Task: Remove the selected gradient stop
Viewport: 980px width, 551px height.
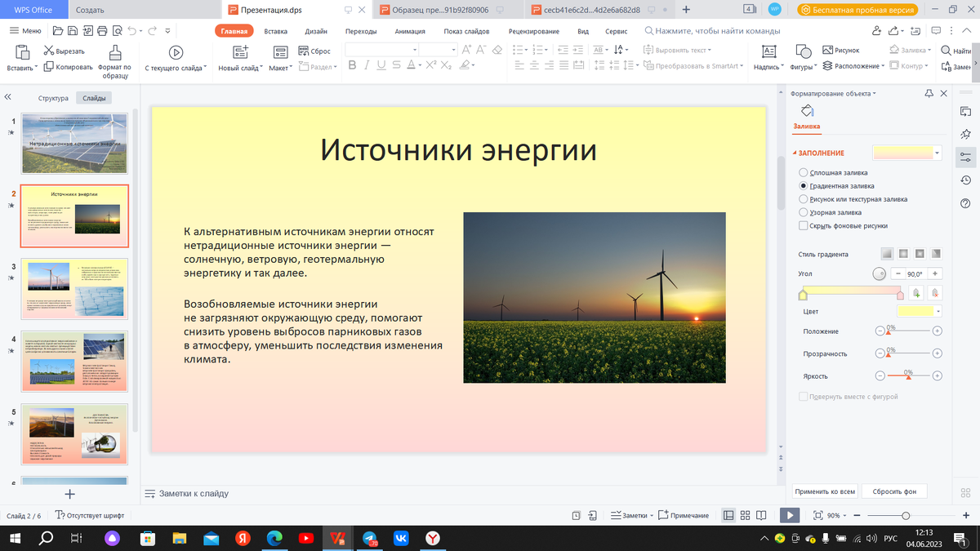Action: (935, 292)
